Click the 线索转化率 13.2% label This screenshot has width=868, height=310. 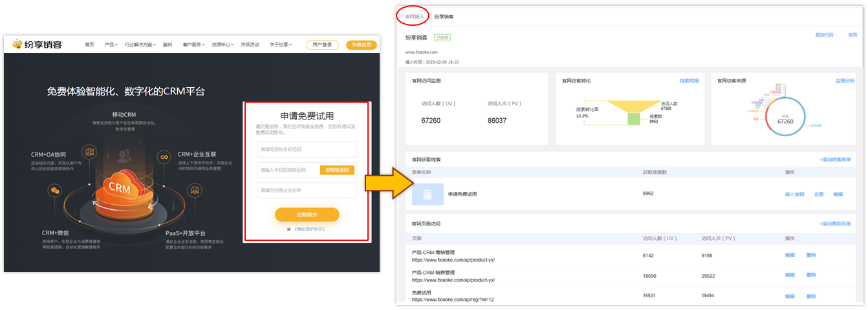588,112
